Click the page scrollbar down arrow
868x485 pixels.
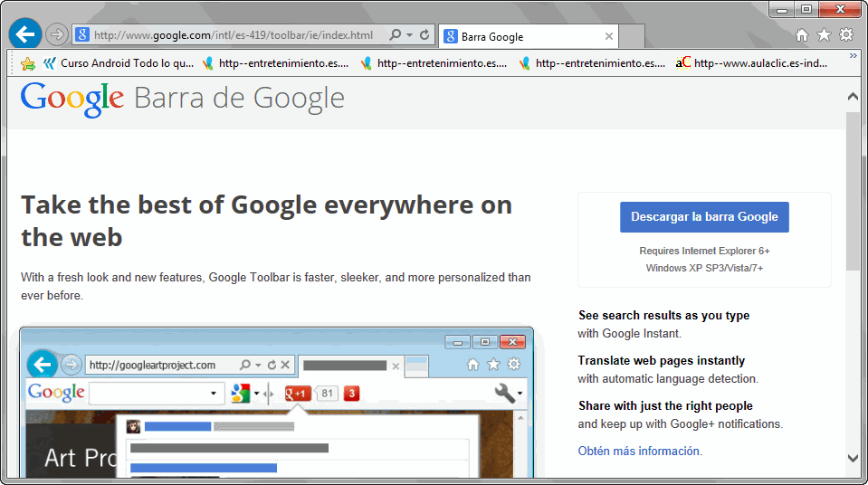(x=853, y=458)
